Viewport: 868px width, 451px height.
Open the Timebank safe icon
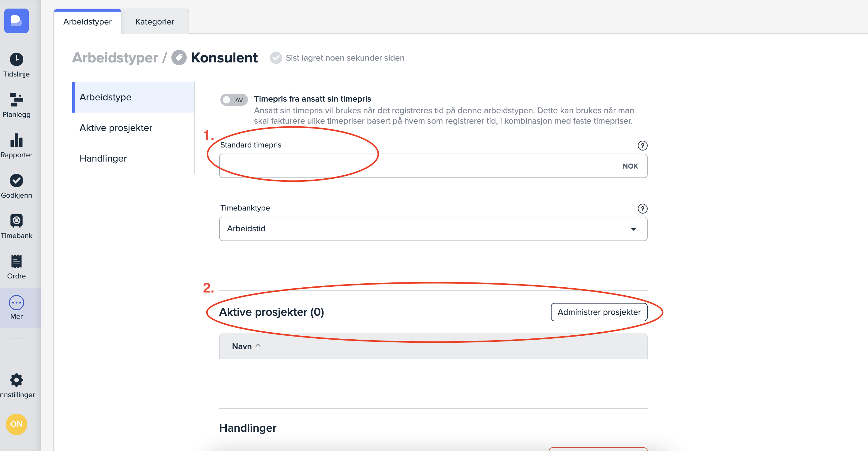[16, 221]
